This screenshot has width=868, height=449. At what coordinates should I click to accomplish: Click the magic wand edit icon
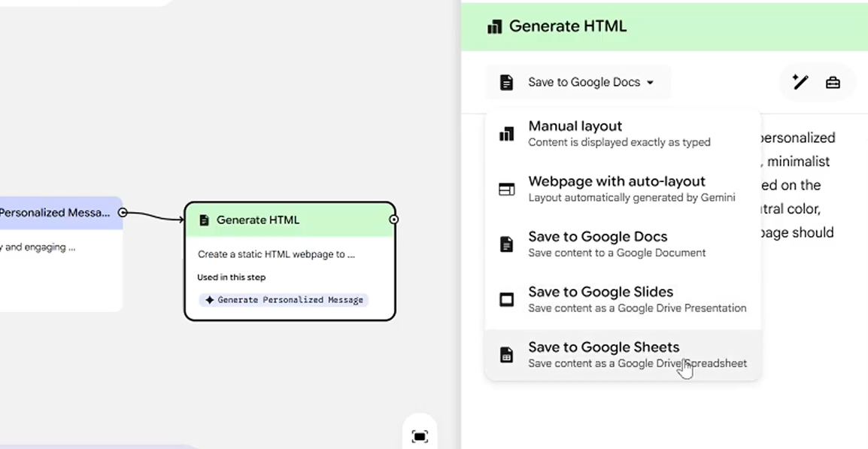coord(800,82)
